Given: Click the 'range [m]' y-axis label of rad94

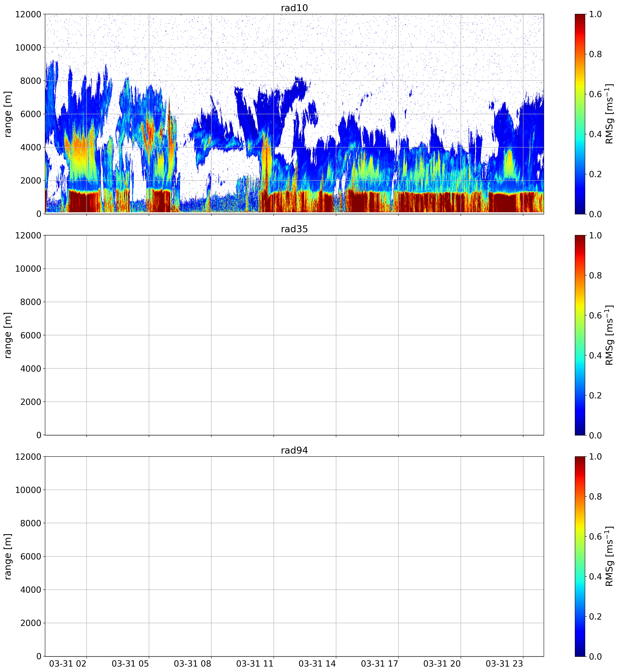Looking at the screenshot, I should coord(8,556).
